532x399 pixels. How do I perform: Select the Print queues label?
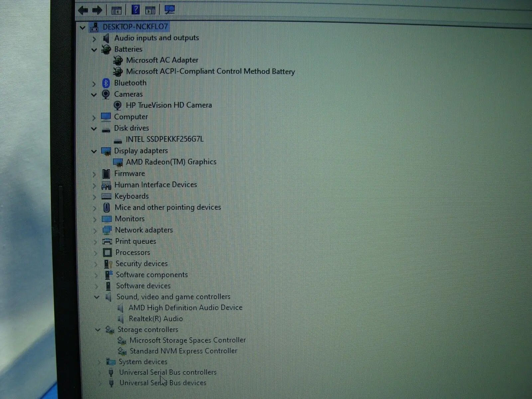click(136, 241)
